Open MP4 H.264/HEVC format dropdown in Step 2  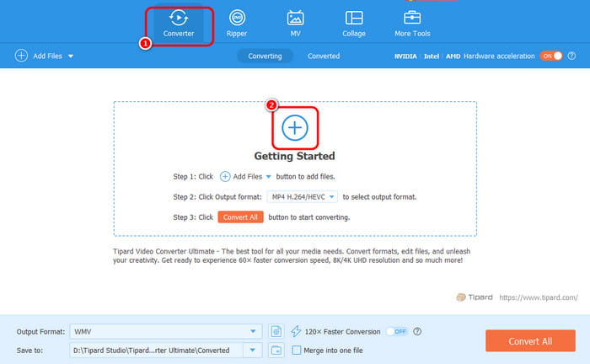click(302, 196)
